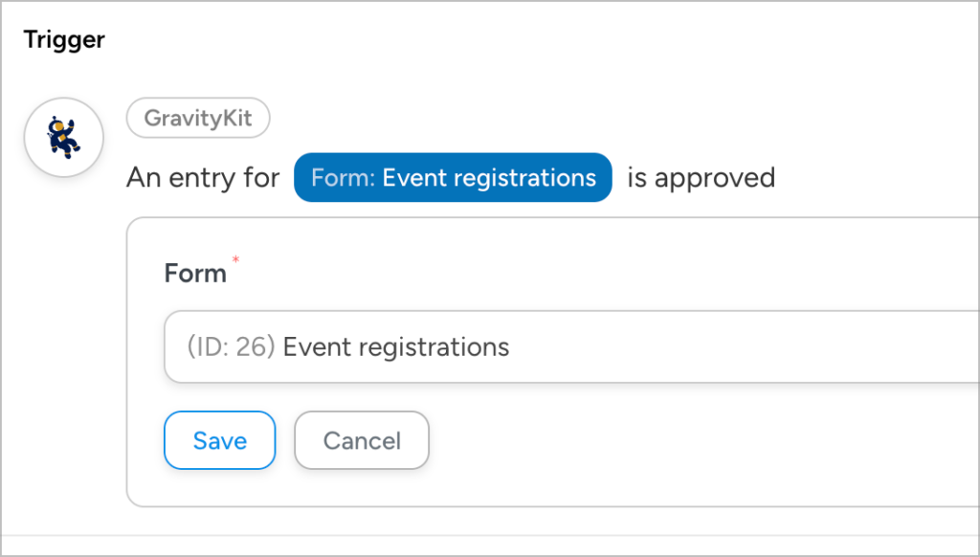980x557 pixels.
Task: Select the circular app icon beside the trigger
Action: [x=63, y=137]
